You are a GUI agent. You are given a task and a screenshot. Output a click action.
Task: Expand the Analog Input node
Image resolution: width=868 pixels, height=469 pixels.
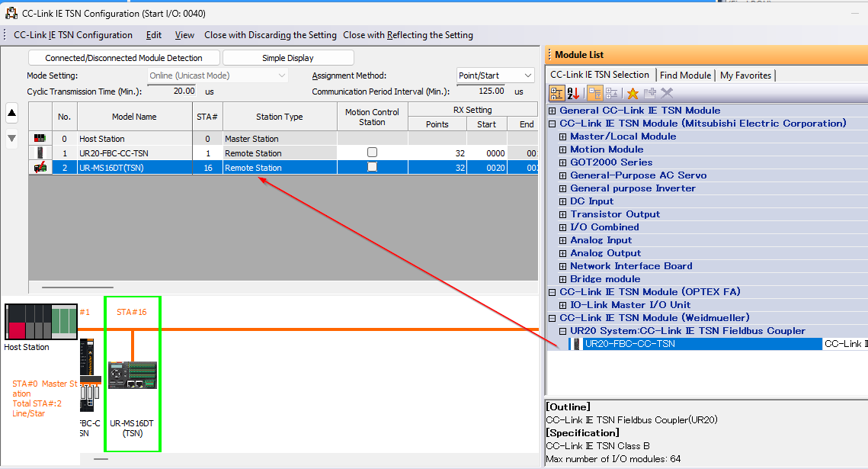pyautogui.click(x=562, y=240)
